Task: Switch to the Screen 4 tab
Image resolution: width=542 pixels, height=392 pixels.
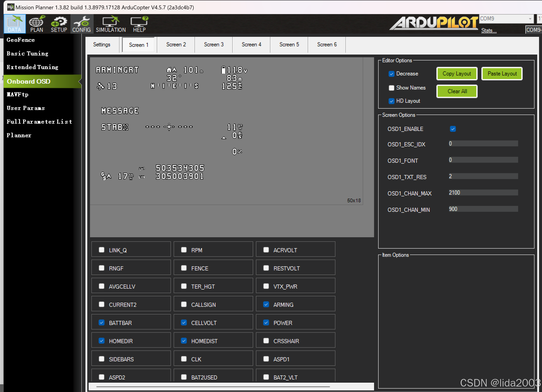Action: (251, 45)
